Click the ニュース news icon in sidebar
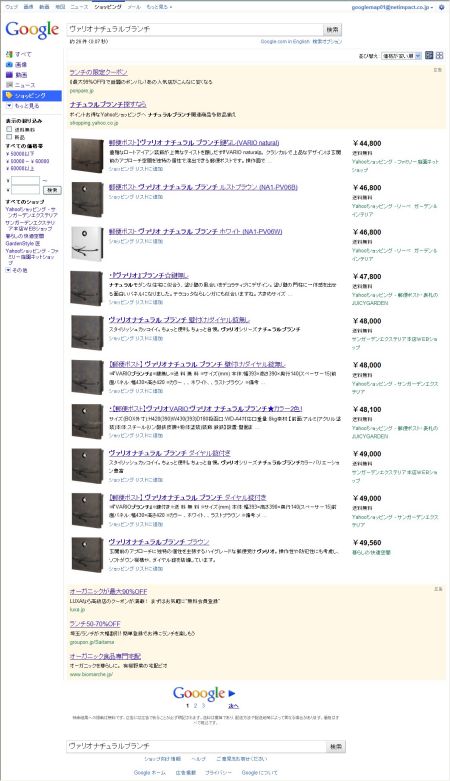Screen dimensions: 450x781 [9, 85]
